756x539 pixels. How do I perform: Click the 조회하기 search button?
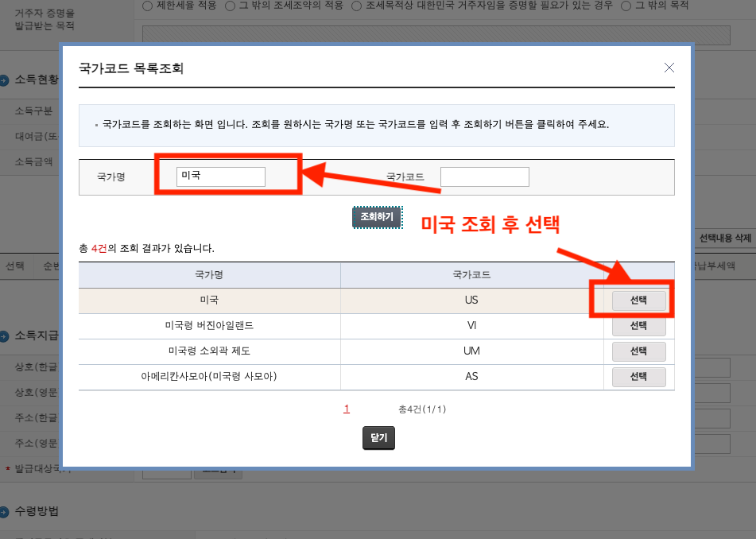[377, 216]
